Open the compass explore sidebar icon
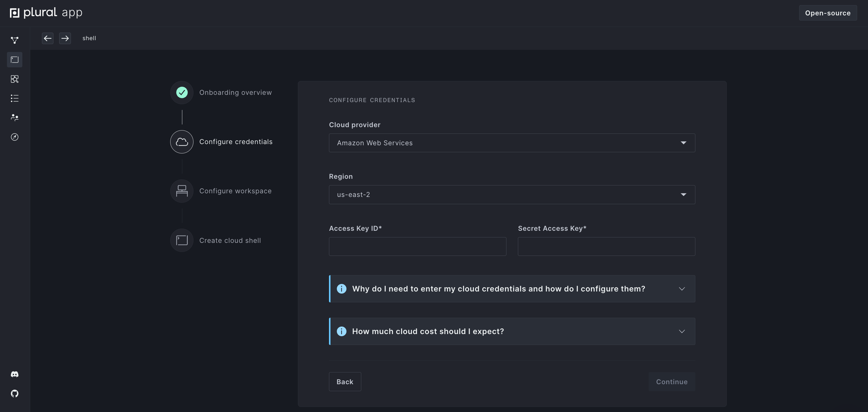This screenshot has width=868, height=412. pyautogui.click(x=14, y=137)
